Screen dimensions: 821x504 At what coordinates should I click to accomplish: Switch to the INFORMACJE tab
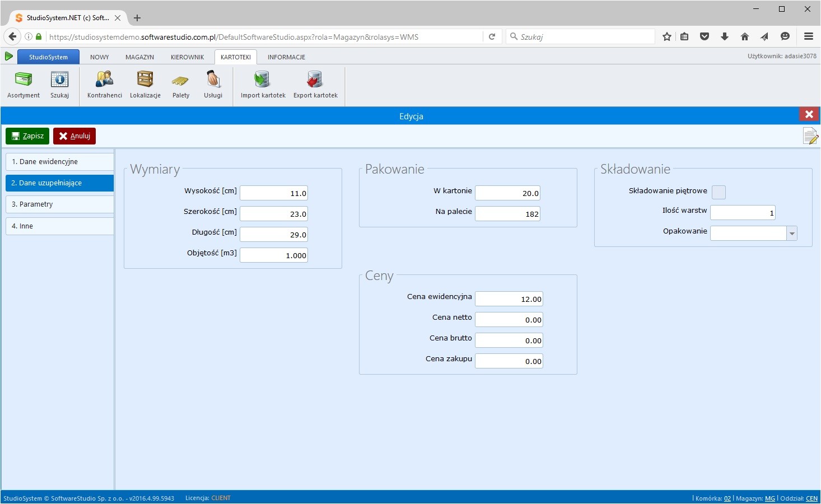[x=286, y=57]
